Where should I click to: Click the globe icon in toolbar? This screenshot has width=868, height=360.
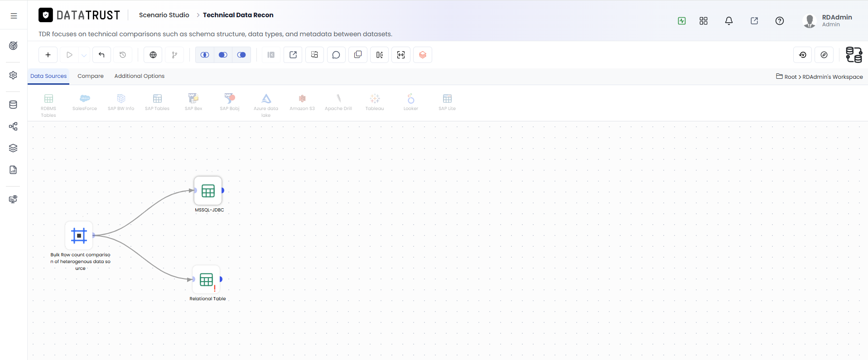pyautogui.click(x=153, y=55)
